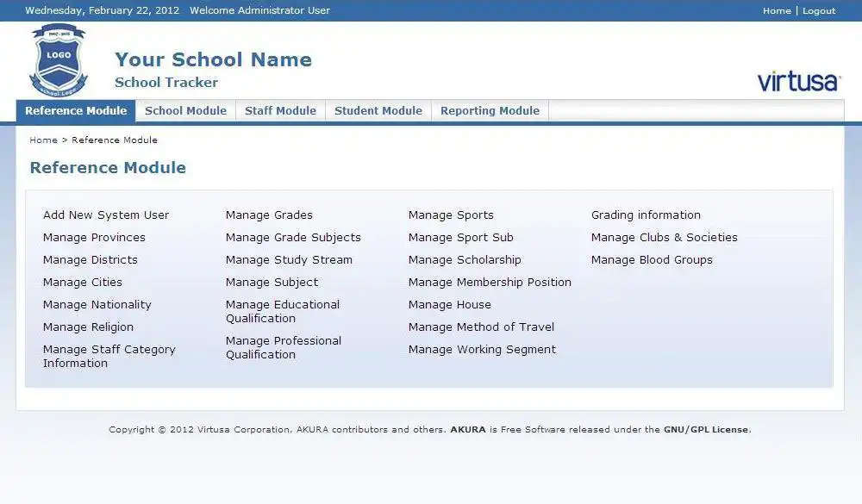Open Add New System User
Screen dimensions: 862x504
[106, 215]
